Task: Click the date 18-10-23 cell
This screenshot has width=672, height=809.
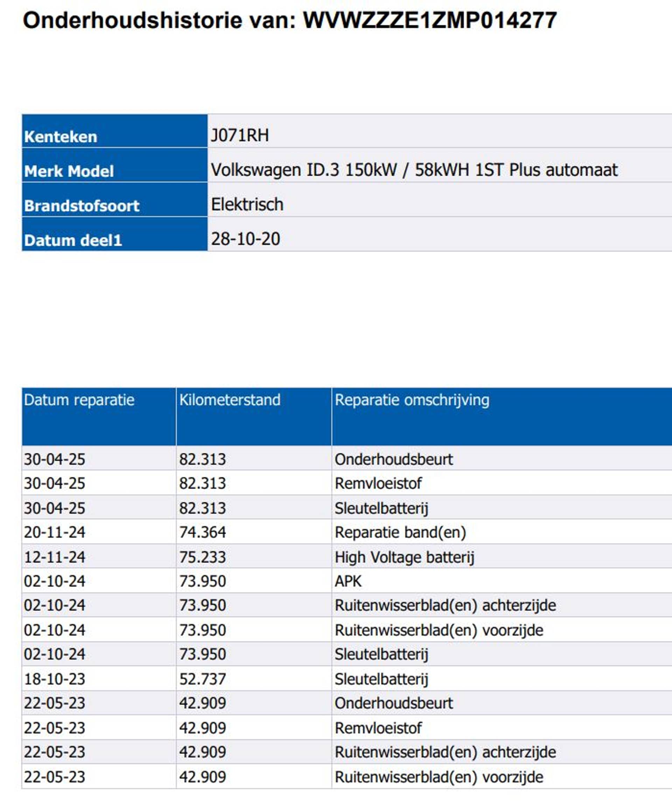Action: click(54, 679)
